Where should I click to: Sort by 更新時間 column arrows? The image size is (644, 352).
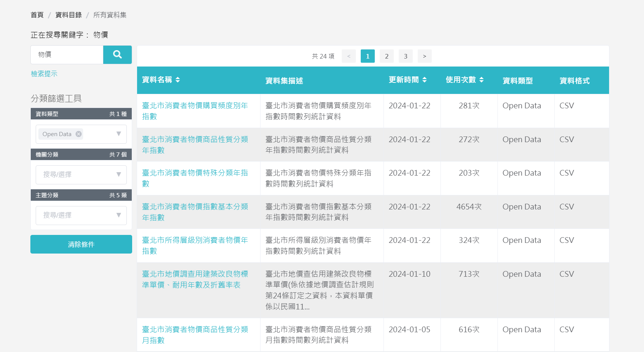pyautogui.click(x=425, y=80)
